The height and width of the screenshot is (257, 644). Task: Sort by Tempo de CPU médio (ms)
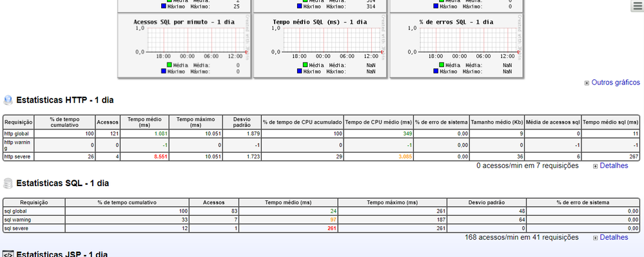[378, 122]
